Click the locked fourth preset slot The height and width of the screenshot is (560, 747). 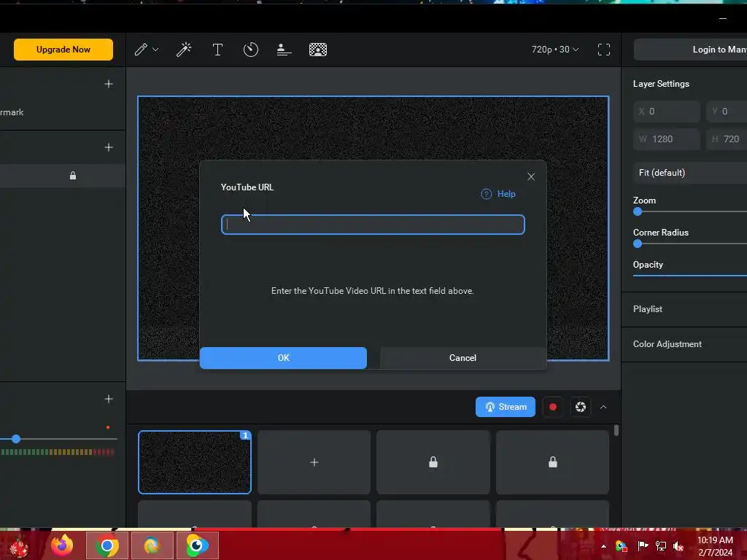(553, 462)
